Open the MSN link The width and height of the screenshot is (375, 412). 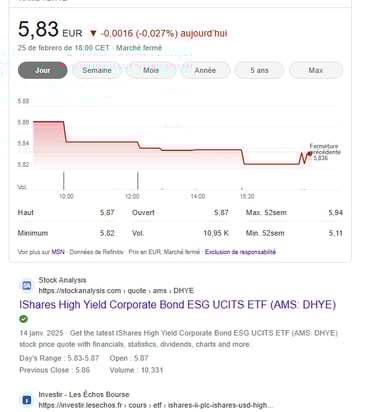click(58, 252)
